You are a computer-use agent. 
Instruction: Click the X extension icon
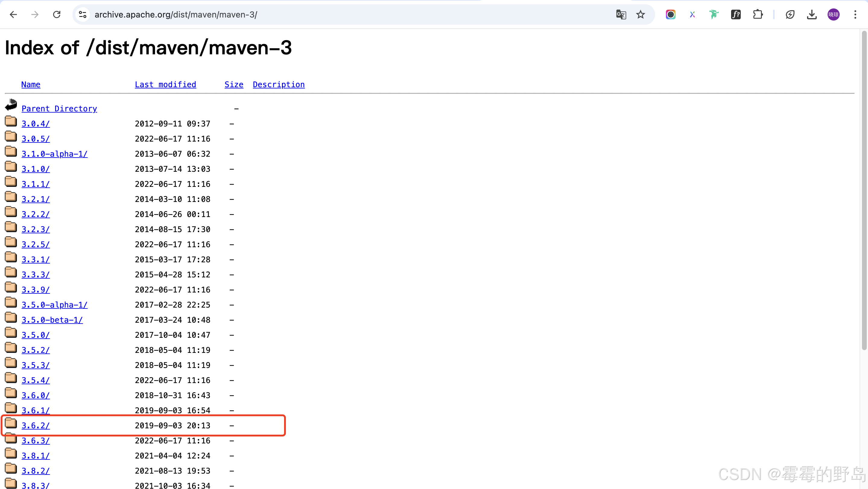[x=692, y=14]
